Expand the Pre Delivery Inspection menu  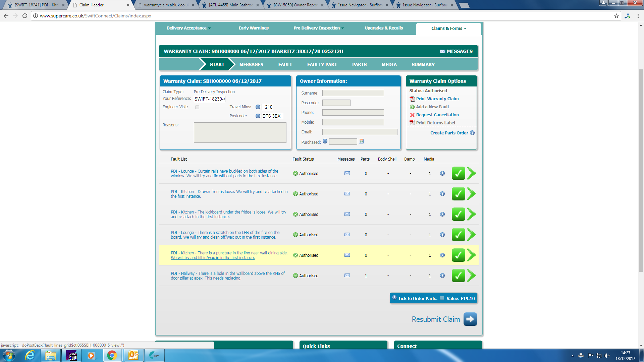(318, 28)
